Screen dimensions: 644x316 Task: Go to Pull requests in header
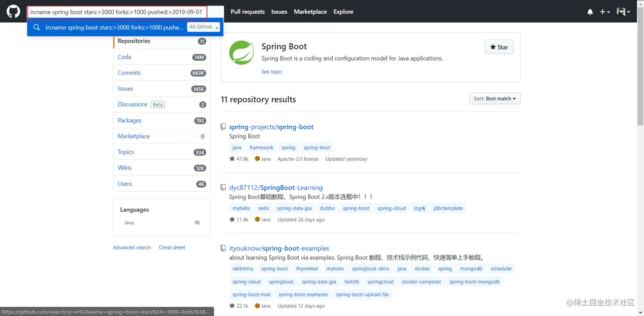click(x=247, y=12)
